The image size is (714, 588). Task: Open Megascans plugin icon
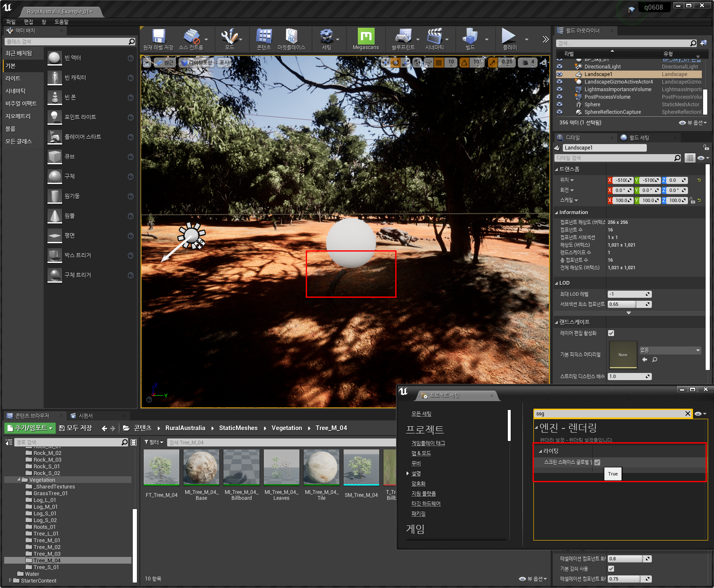[366, 36]
